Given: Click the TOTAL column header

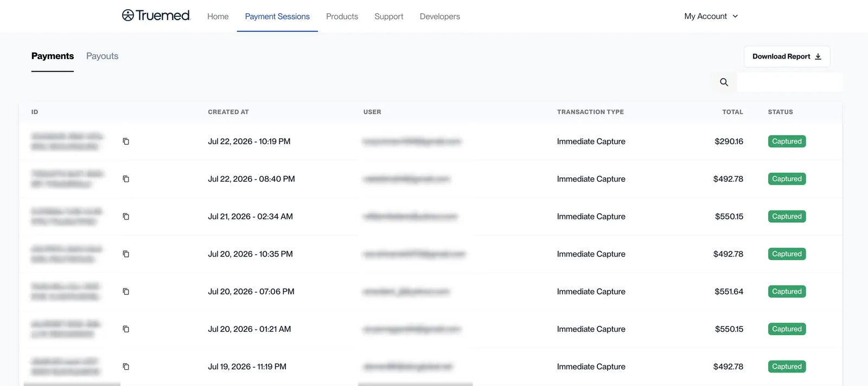Looking at the screenshot, I should [x=732, y=112].
